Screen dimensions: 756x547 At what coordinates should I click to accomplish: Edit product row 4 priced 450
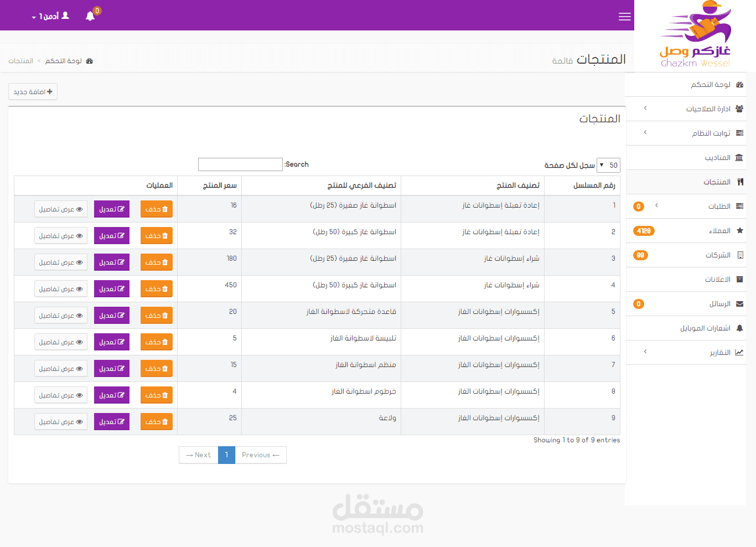[x=112, y=289]
